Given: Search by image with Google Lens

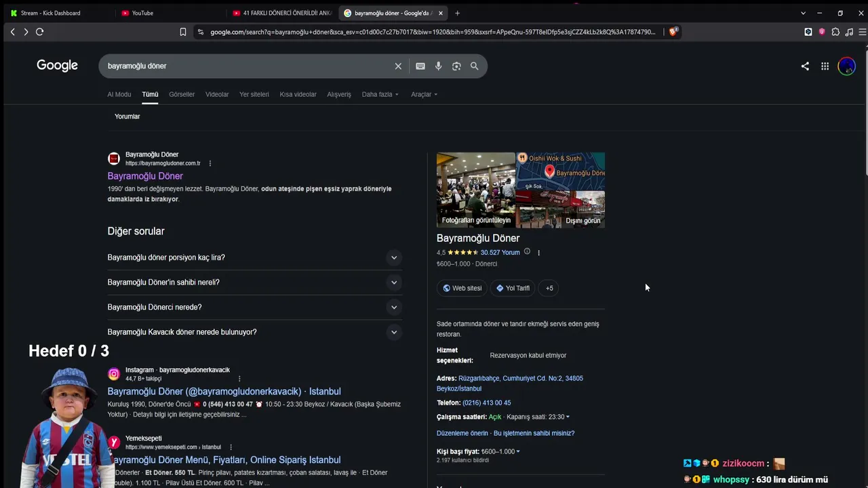Looking at the screenshot, I should (456, 66).
